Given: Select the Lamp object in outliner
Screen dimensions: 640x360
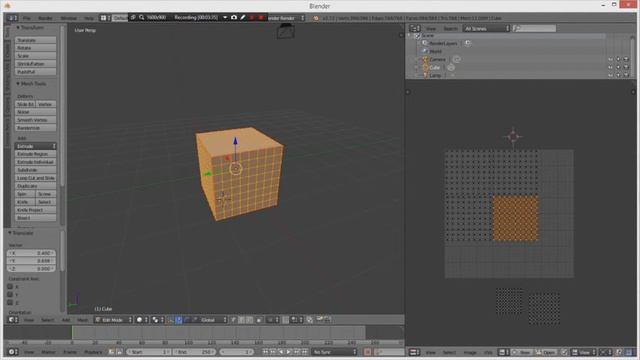Looking at the screenshot, I should point(435,76).
